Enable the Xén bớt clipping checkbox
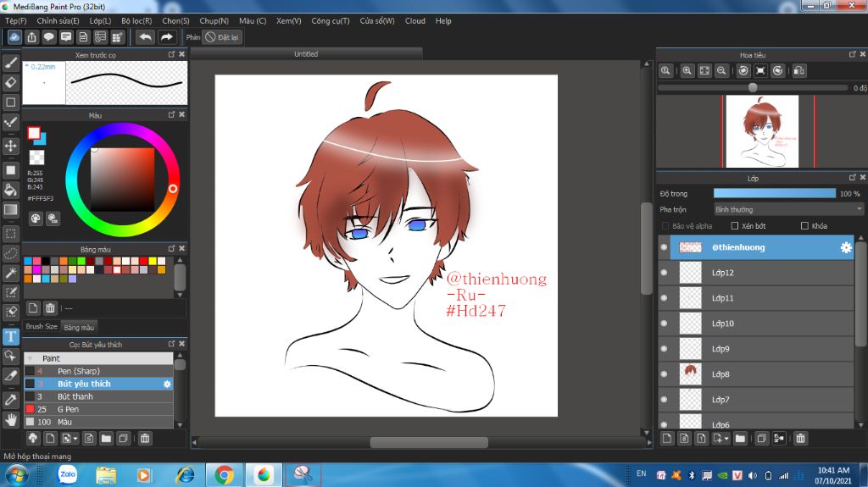The height and width of the screenshot is (487, 868). 735,226
